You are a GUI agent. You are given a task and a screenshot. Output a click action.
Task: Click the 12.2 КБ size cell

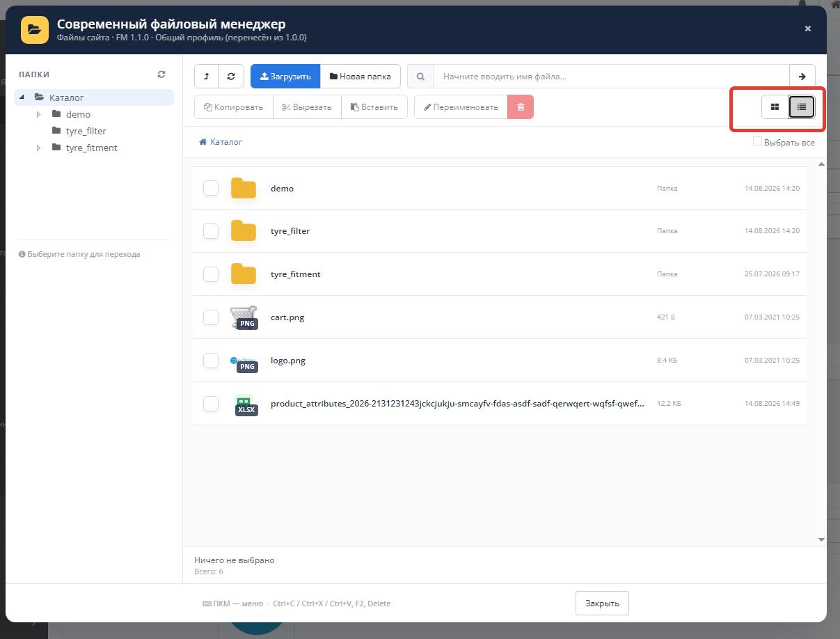tap(669, 404)
